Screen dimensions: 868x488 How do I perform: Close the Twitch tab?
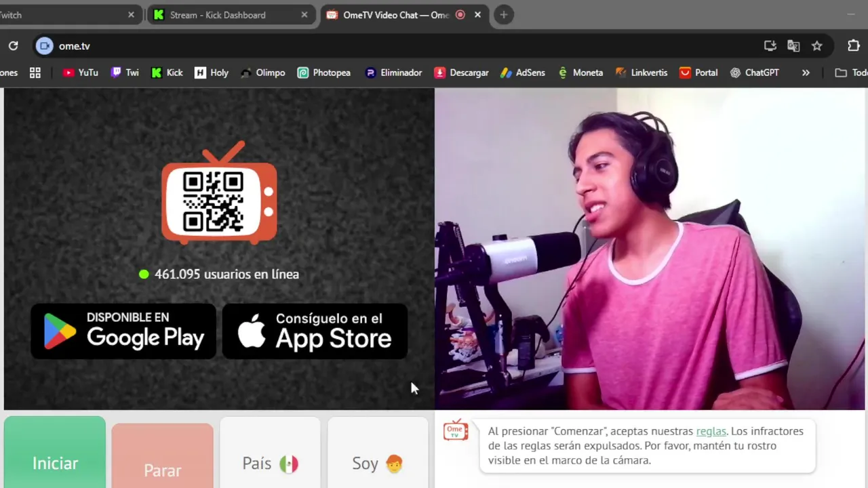(131, 15)
